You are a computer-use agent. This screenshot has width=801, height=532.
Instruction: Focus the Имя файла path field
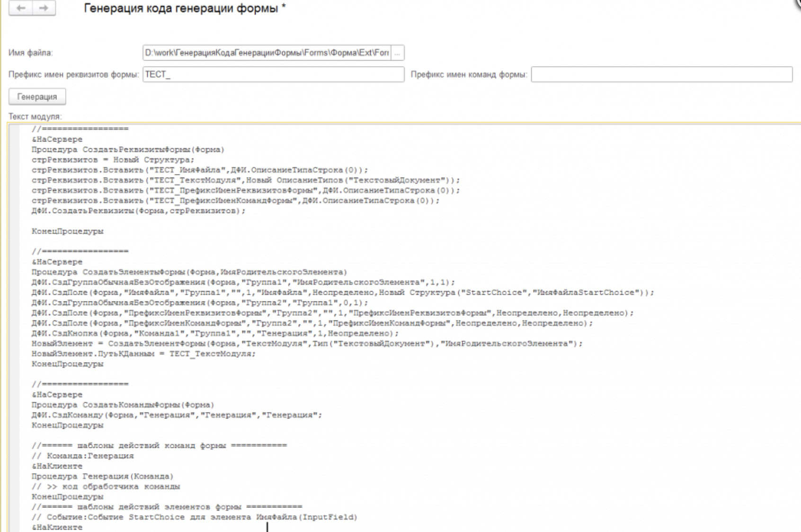[x=267, y=53]
